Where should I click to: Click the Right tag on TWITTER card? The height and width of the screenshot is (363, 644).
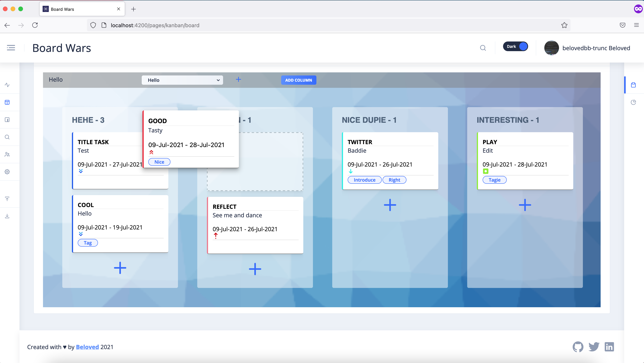pyautogui.click(x=394, y=180)
